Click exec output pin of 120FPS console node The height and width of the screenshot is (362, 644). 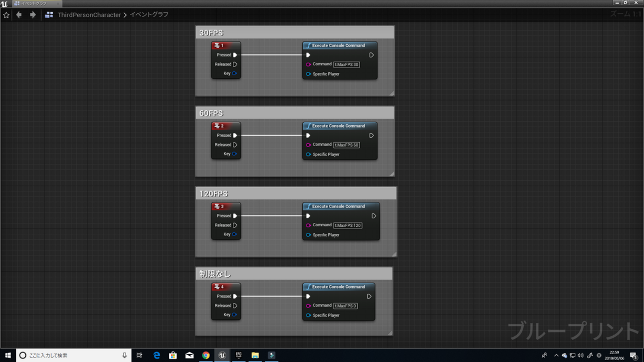coord(374,216)
